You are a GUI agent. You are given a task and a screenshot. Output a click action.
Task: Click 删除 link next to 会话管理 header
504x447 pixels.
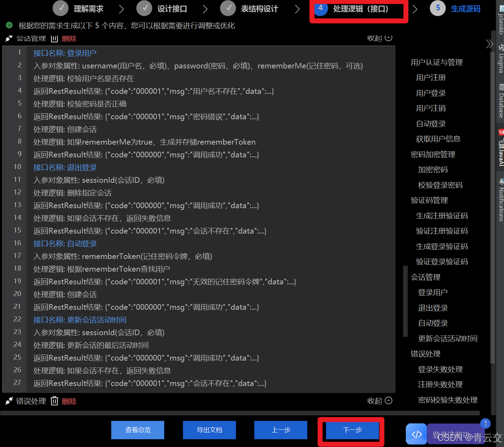tap(69, 39)
